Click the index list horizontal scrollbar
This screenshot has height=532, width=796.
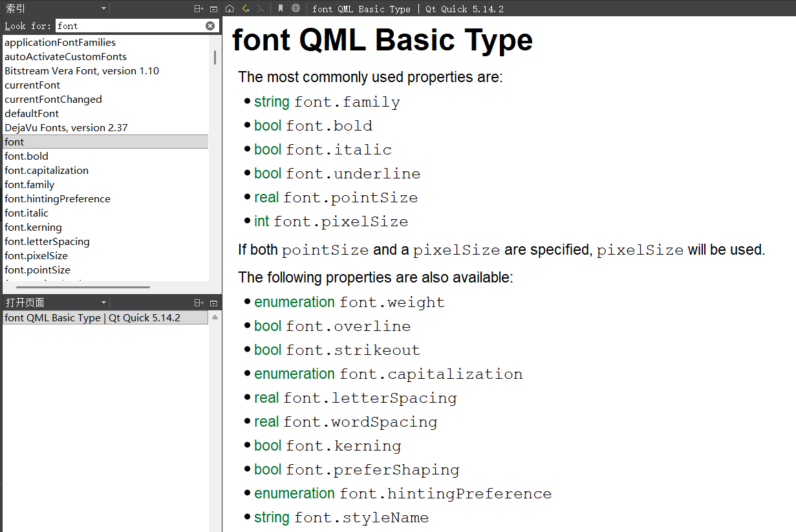[x=83, y=287]
